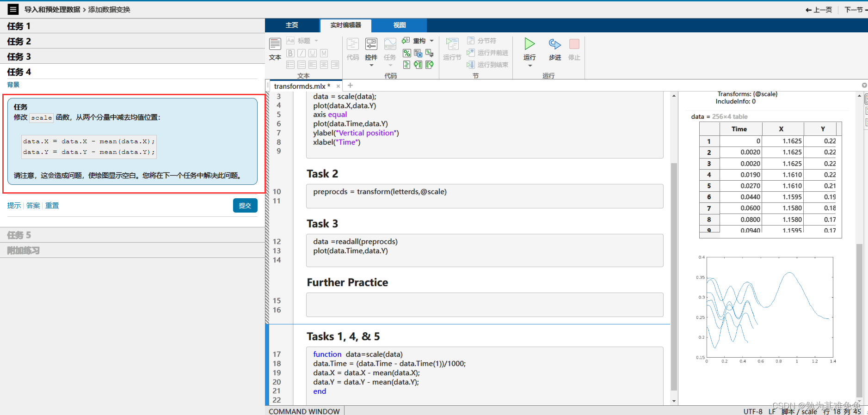Viewport: 868px width, 415px height.
Task: Align text left
Action: pyautogui.click(x=313, y=65)
